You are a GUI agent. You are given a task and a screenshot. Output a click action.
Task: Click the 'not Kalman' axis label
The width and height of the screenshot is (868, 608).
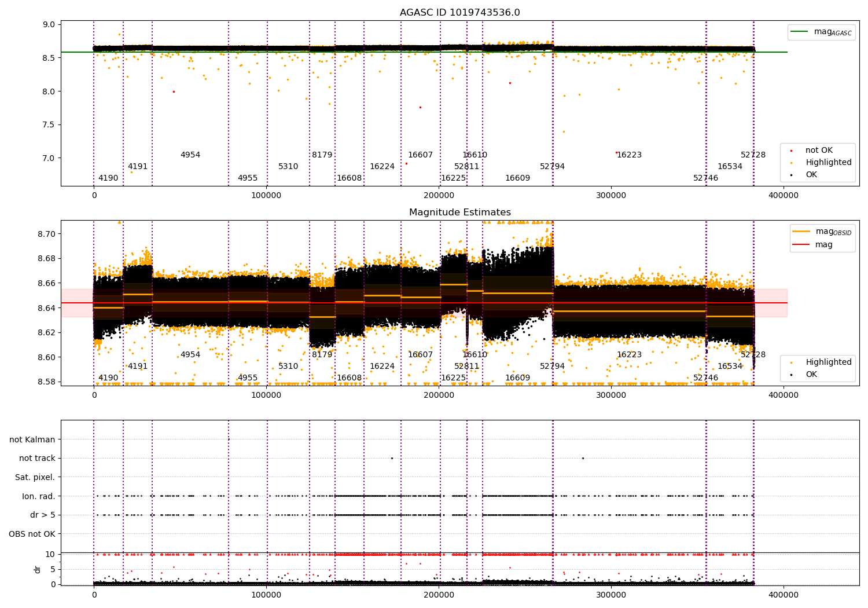(32, 439)
